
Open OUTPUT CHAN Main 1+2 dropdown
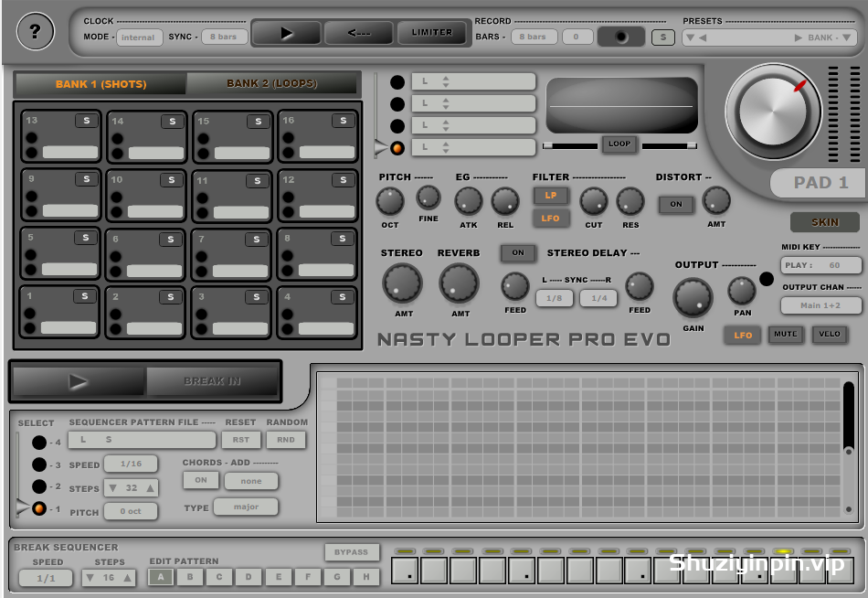(821, 305)
